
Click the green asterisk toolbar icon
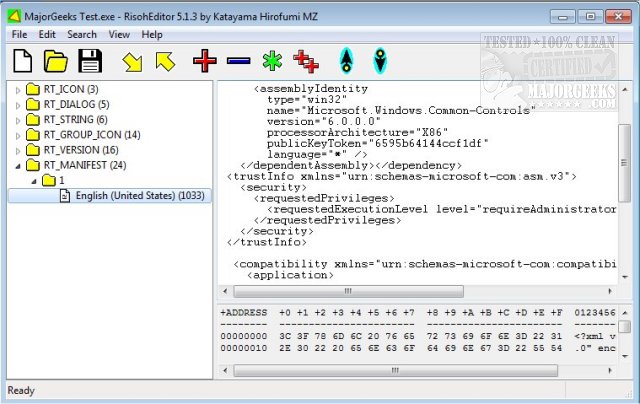(x=271, y=61)
